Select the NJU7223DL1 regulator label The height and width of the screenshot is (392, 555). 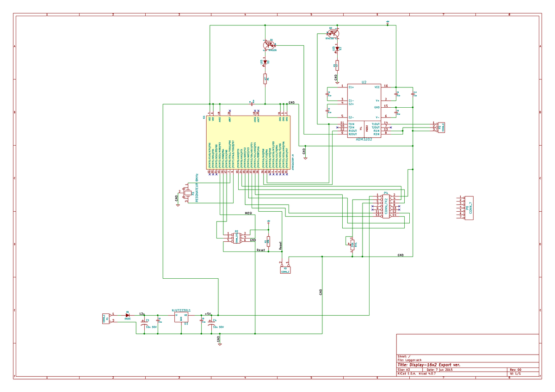(x=181, y=311)
